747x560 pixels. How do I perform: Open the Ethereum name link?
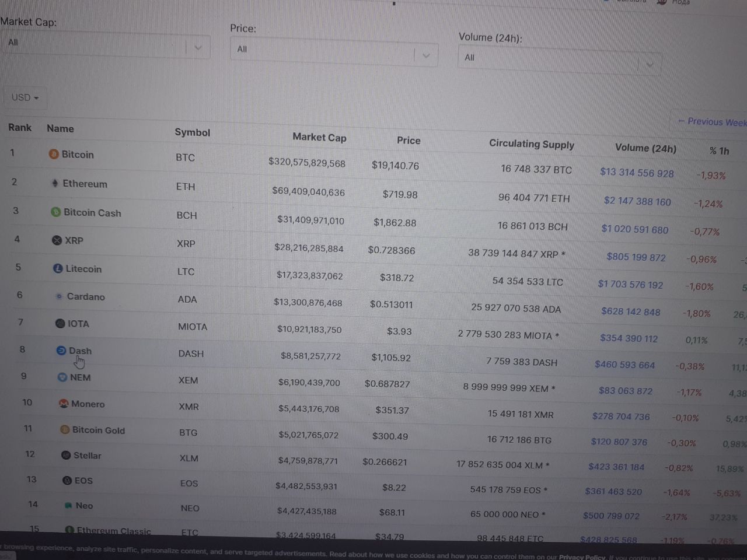tap(85, 184)
